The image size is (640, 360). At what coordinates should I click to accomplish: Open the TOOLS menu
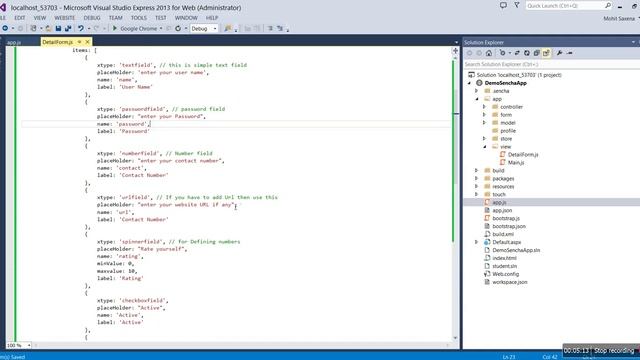139,18
